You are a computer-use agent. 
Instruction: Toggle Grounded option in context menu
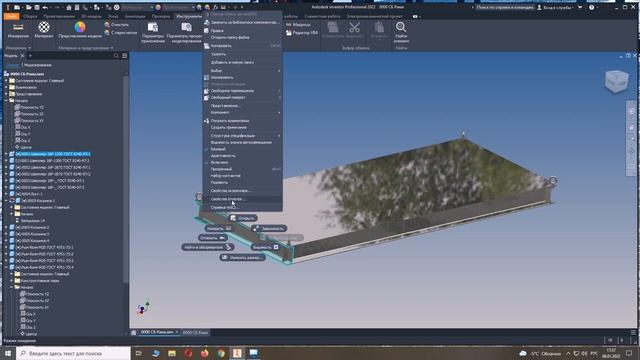[242, 149]
